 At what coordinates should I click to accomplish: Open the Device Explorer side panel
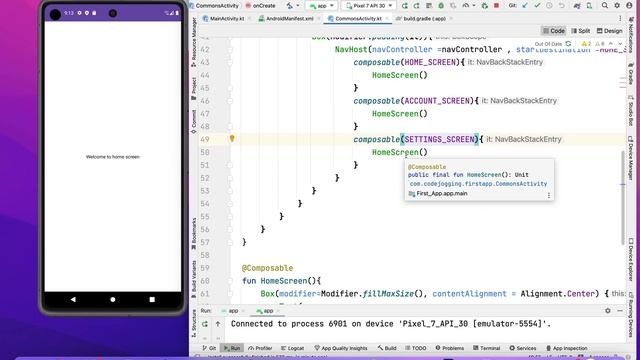[x=631, y=260]
